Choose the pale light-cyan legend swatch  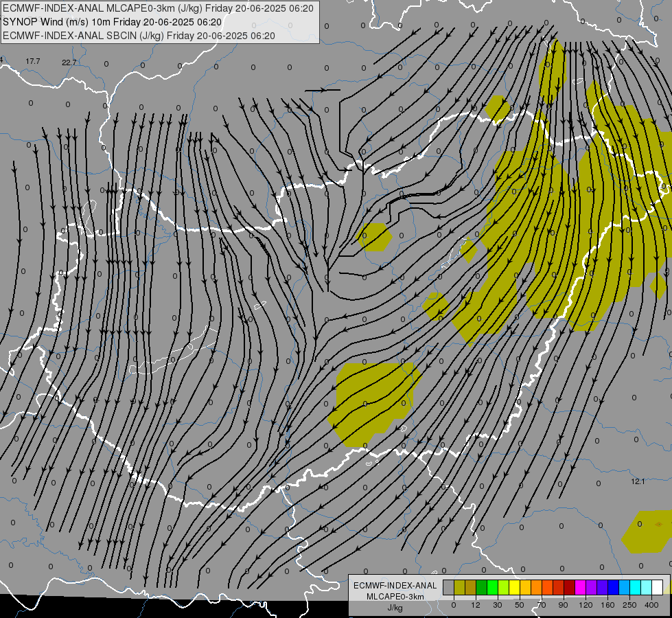point(647,587)
